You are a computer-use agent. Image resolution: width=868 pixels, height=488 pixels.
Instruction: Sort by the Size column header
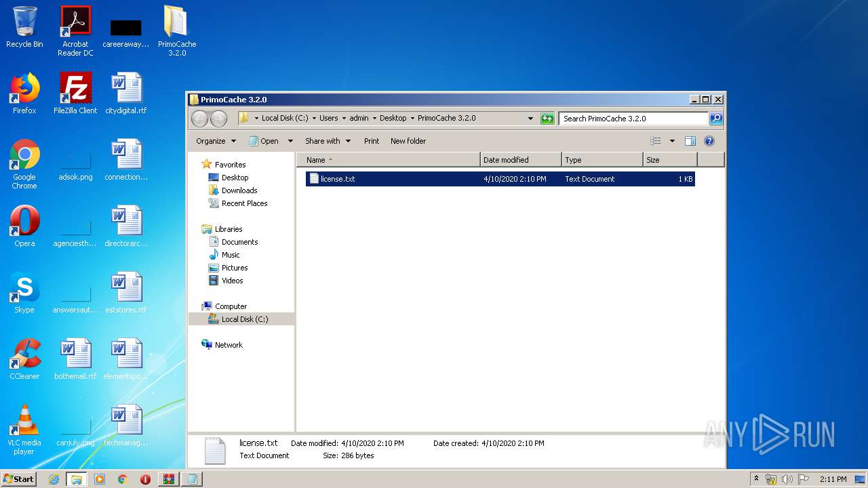tap(670, 160)
